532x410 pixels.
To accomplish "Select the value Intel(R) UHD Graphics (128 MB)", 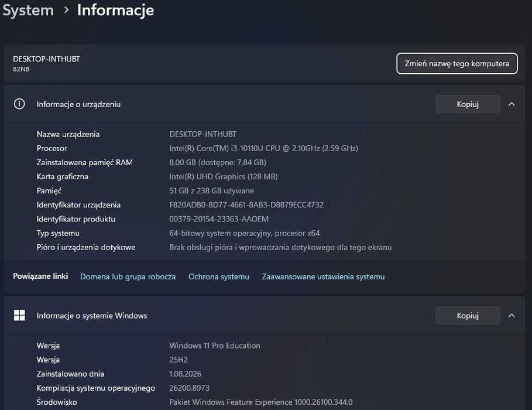I will click(x=223, y=177).
